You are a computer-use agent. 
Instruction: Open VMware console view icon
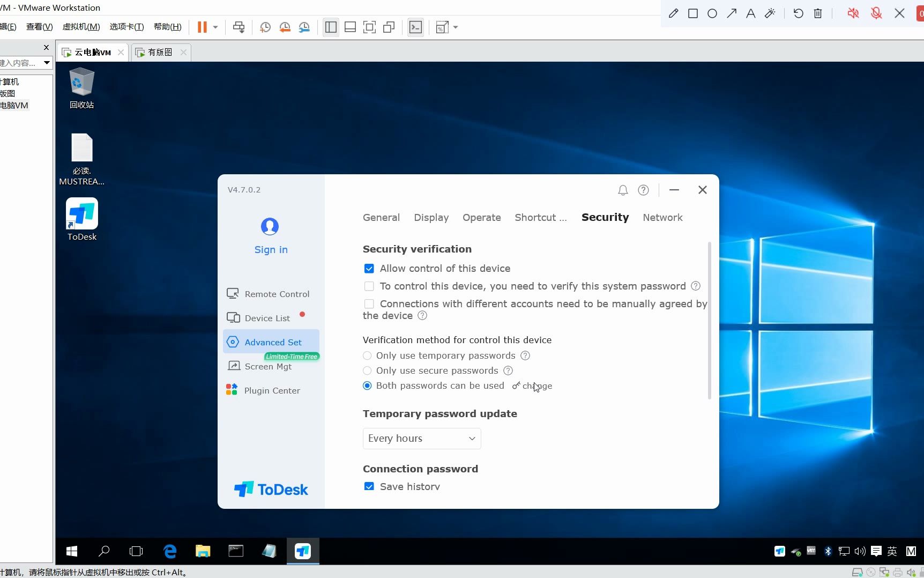pyautogui.click(x=415, y=27)
